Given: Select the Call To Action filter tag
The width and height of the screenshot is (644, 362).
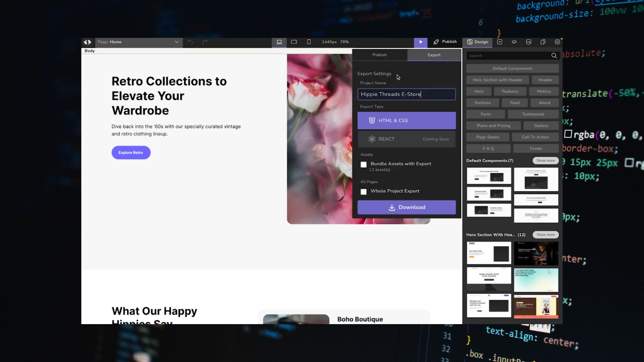Looking at the screenshot, I should point(535,137).
